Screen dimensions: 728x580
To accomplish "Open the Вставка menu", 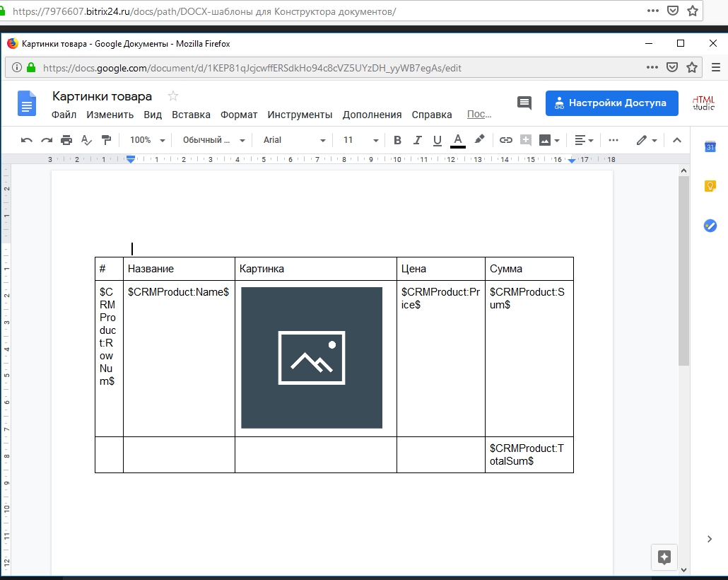I will (191, 115).
